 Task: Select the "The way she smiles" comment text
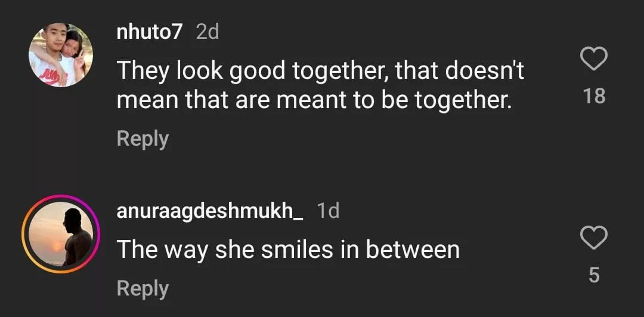pyautogui.click(x=288, y=249)
